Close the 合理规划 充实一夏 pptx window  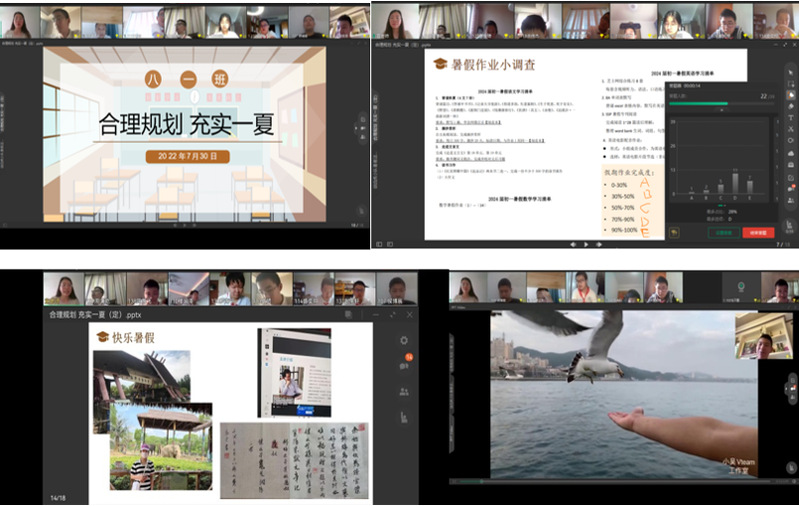[x=409, y=314]
